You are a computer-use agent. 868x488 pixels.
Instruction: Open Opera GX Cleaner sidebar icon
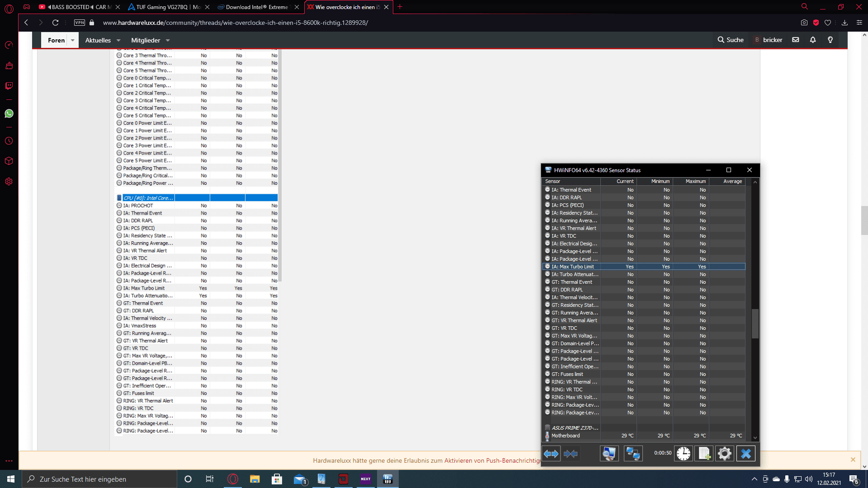[x=9, y=66]
